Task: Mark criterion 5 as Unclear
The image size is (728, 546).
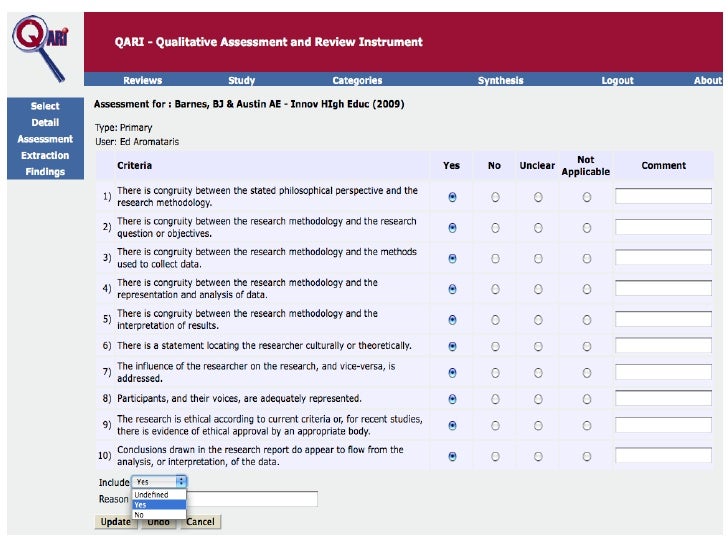Action: coord(538,320)
